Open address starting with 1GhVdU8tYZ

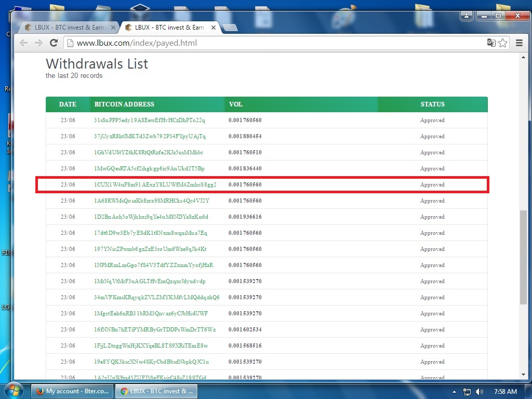149,152
